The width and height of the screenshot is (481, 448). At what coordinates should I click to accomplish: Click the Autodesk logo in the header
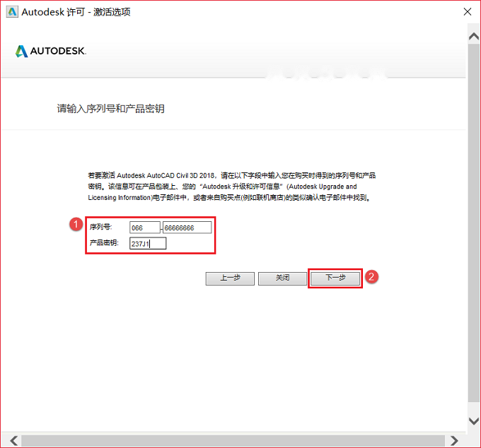[51, 51]
